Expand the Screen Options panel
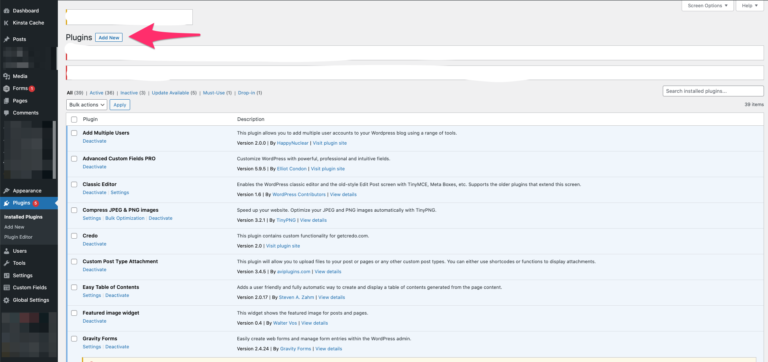The image size is (768, 362). point(707,6)
